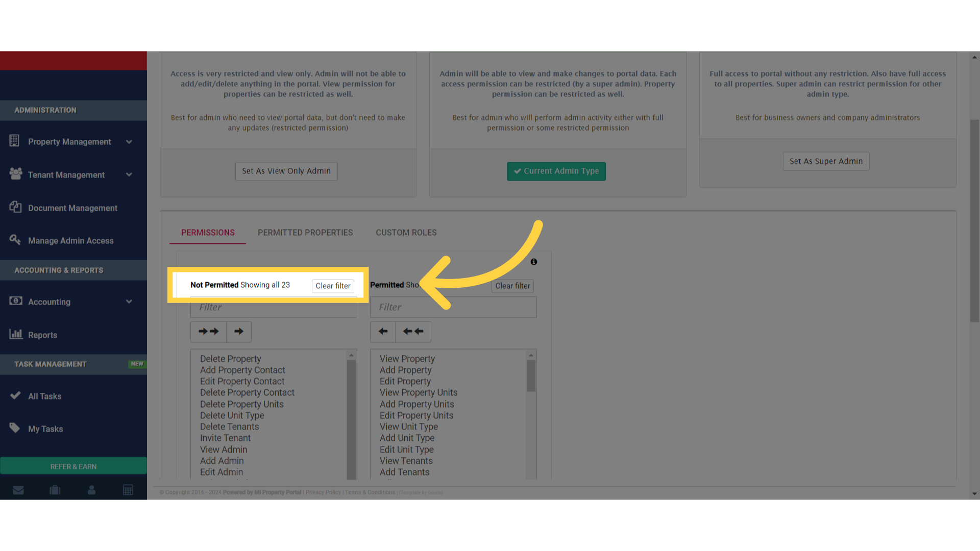980x551 pixels.
Task: Select Delete Property in the Not Permitted list
Action: coord(230,359)
